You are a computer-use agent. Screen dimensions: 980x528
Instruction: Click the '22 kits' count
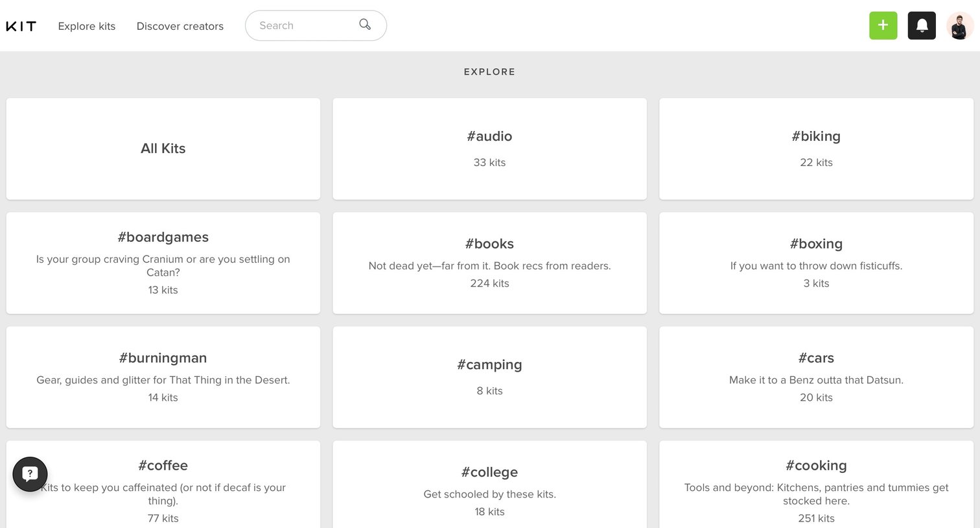[816, 163]
